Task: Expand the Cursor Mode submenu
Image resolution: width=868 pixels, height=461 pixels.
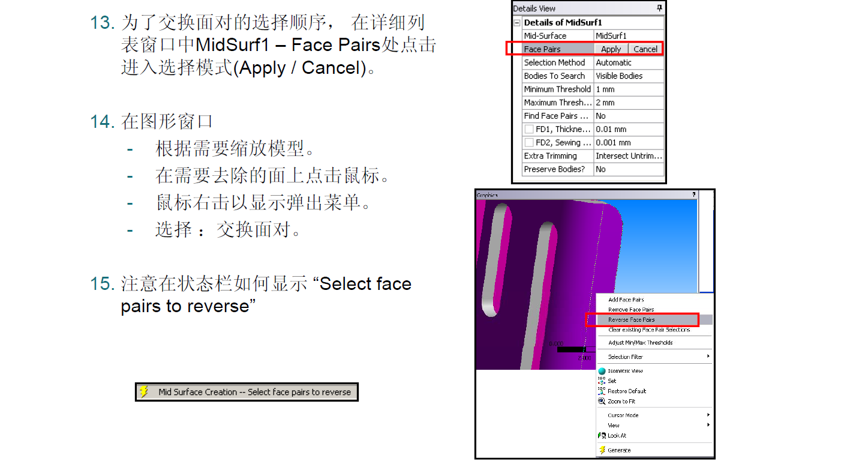Action: [708, 415]
